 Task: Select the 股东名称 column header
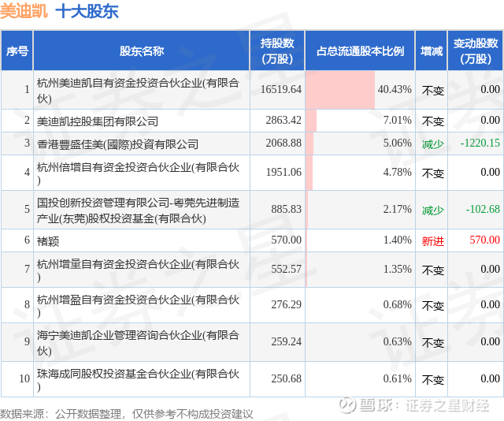pos(142,51)
